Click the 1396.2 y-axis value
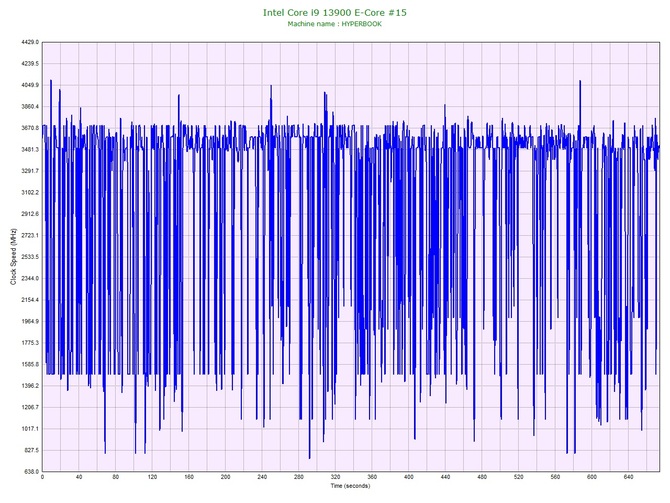The image size is (670, 503). click(30, 385)
